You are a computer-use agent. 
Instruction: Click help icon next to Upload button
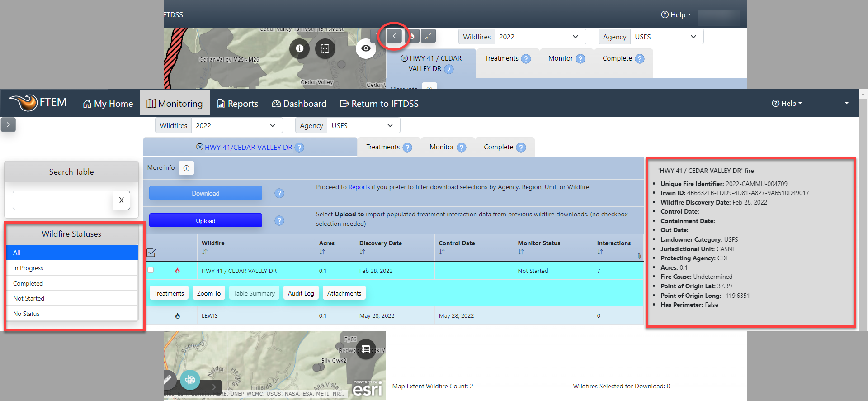[279, 221]
